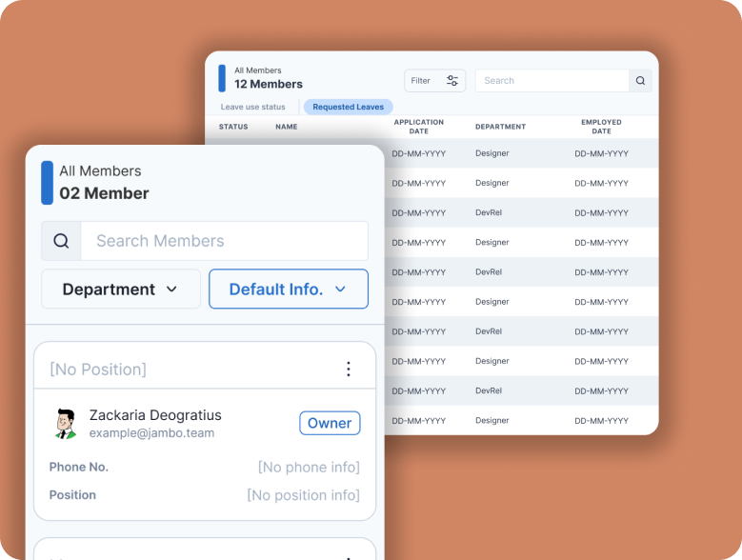The width and height of the screenshot is (742, 560).
Task: Click the NAME column header
Action: coord(287,127)
